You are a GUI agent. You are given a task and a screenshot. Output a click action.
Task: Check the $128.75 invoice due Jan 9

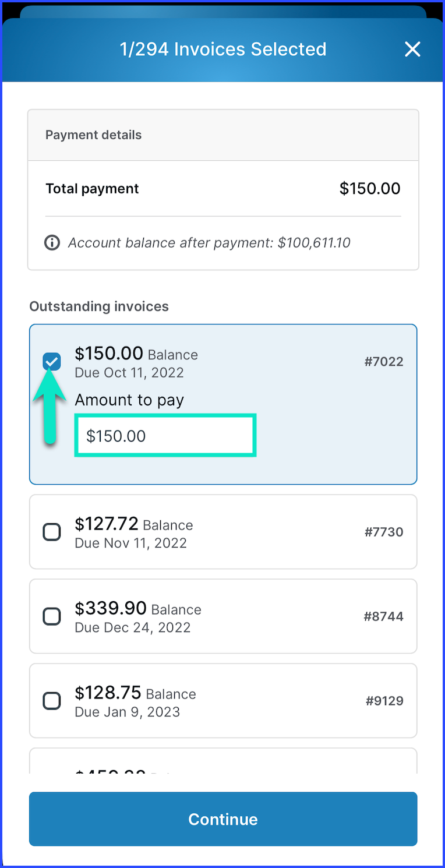point(52,701)
